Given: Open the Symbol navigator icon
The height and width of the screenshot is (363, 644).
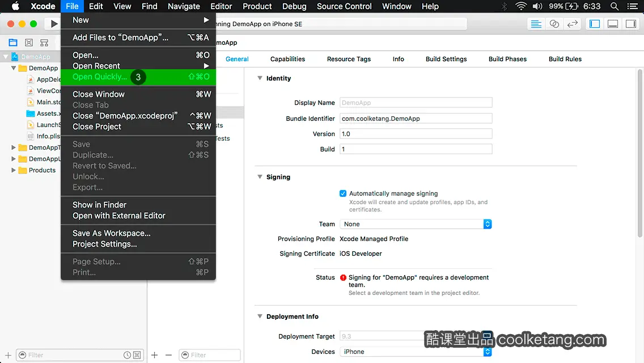Looking at the screenshot, I should pos(44,43).
